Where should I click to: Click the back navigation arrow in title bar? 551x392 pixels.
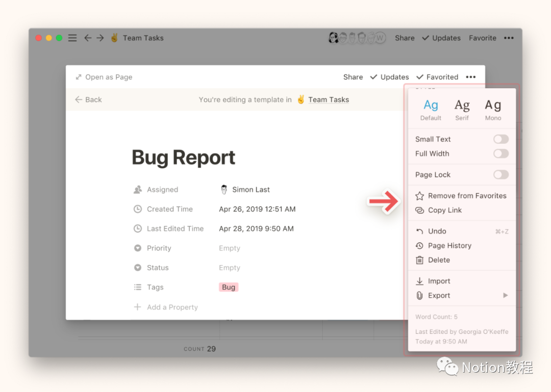[x=88, y=38]
